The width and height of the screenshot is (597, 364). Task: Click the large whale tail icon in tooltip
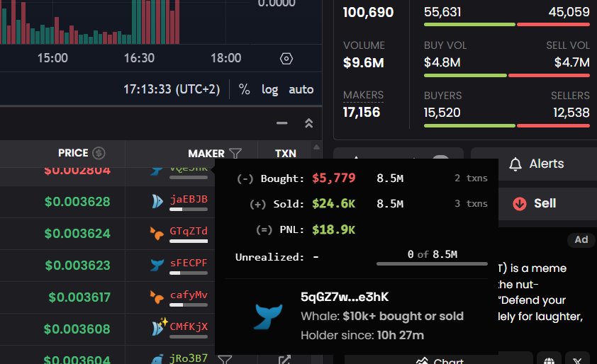(x=268, y=316)
